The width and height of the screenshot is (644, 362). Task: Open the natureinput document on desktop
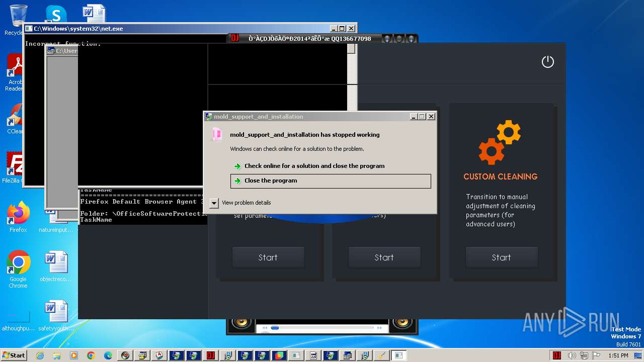[x=55, y=223]
